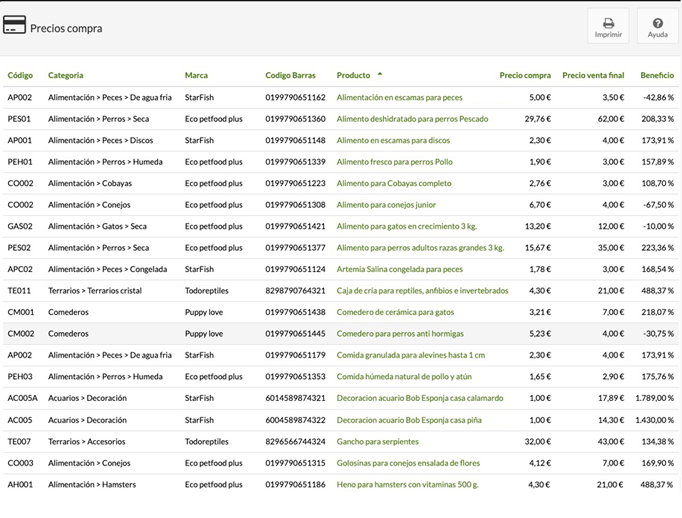This screenshot has height=518, width=682.
Task: Open the Ayuda help icon
Action: coord(657,22)
